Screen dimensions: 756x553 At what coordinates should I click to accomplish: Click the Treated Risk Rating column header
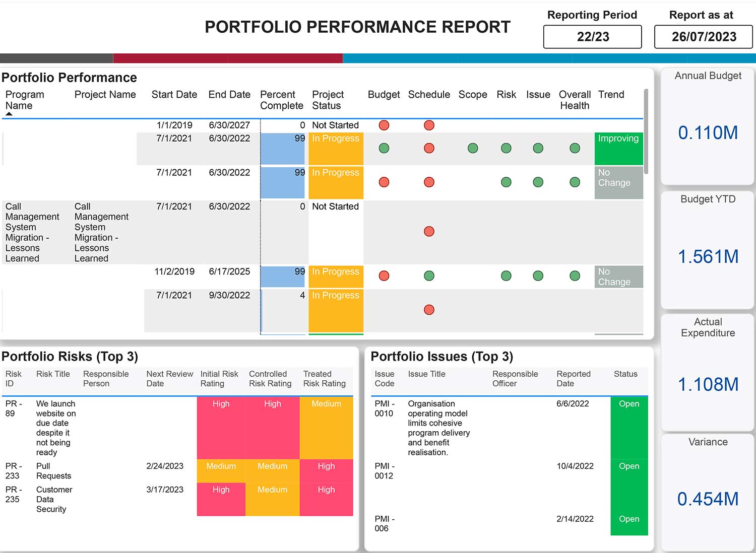[x=325, y=379]
